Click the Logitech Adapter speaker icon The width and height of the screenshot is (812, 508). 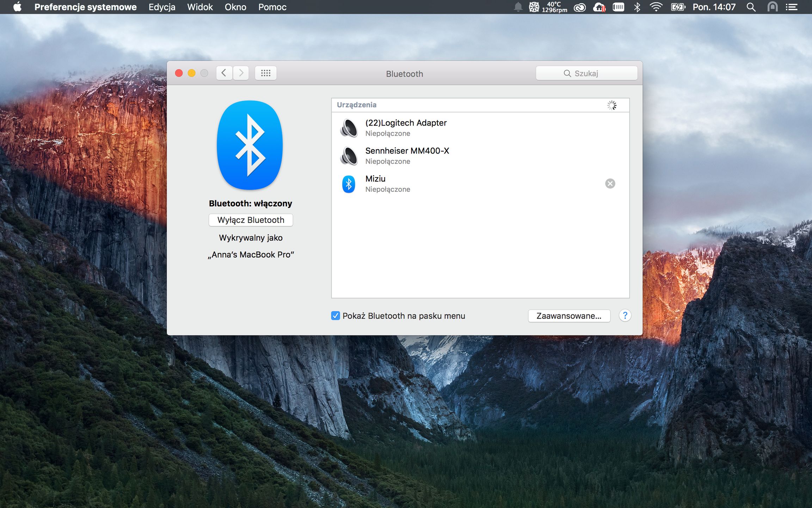tap(349, 128)
